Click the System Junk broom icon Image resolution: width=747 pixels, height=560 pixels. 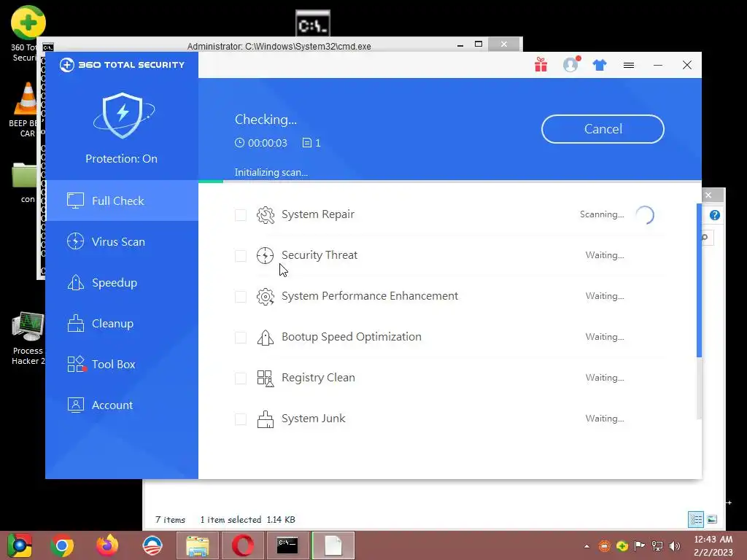point(266,419)
